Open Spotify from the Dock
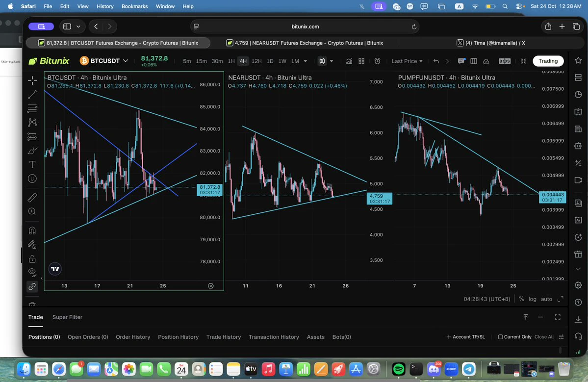Viewport: 588px width, 382px height. tap(399, 369)
